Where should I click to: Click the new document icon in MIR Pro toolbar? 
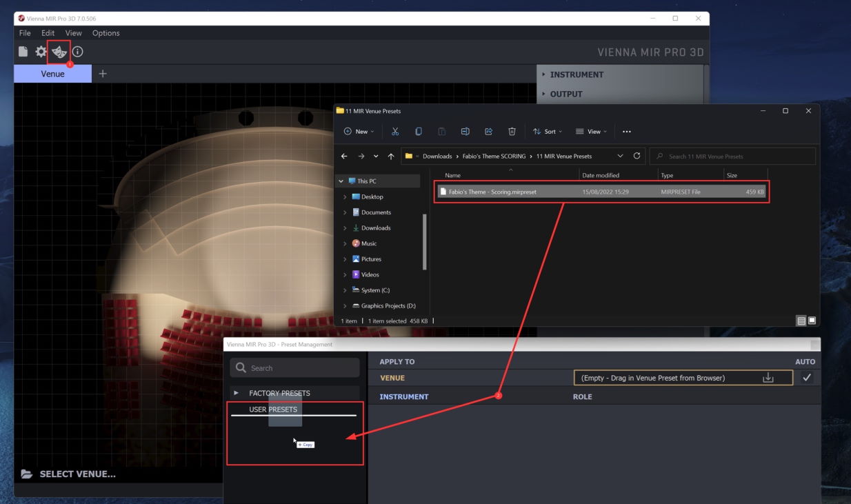[x=23, y=52]
